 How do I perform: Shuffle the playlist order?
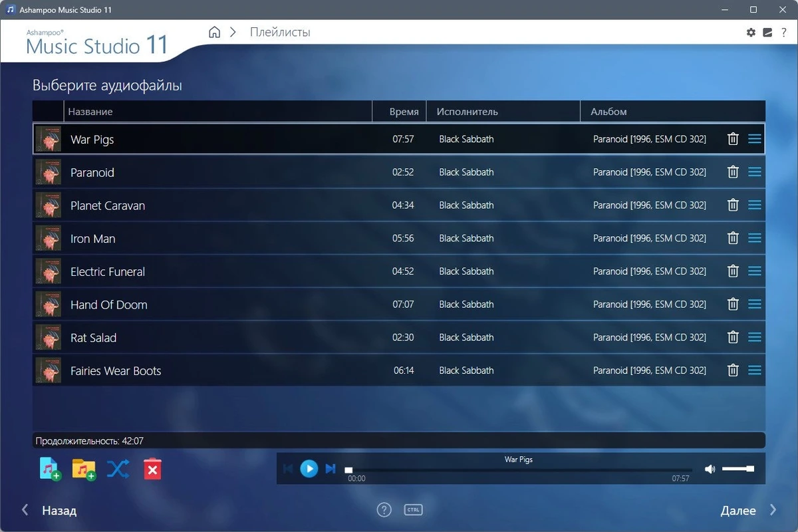point(118,469)
